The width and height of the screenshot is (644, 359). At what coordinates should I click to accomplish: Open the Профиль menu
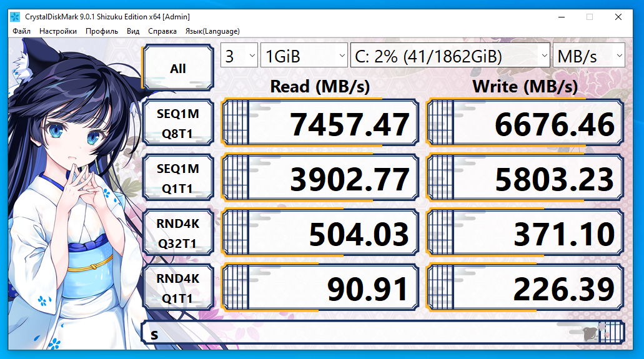(102, 31)
